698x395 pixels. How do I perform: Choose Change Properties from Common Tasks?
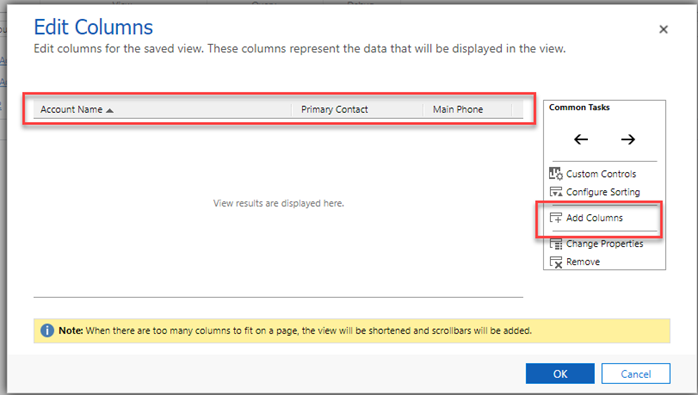pos(605,244)
